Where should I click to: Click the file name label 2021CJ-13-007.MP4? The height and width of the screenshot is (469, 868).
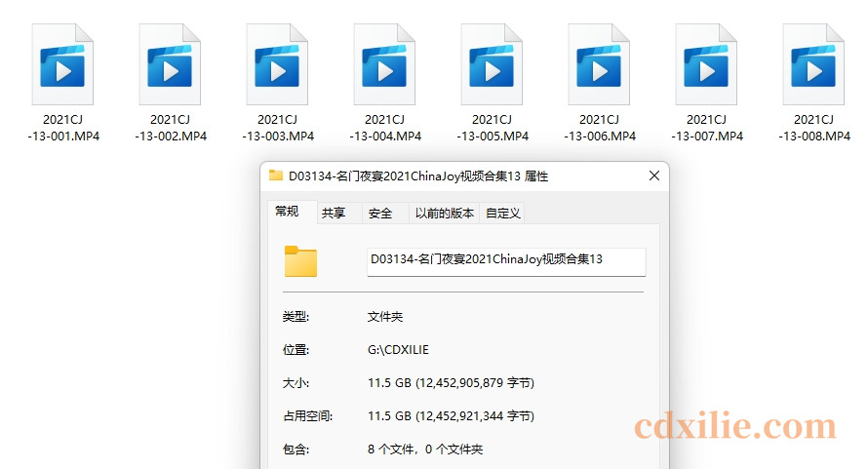(x=707, y=128)
